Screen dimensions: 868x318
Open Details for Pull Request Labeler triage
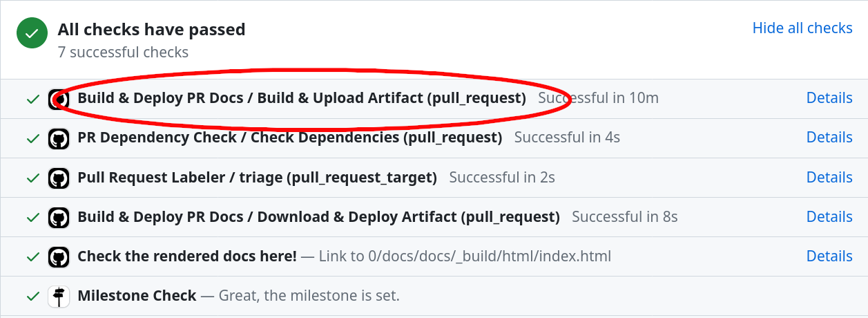[x=829, y=178]
